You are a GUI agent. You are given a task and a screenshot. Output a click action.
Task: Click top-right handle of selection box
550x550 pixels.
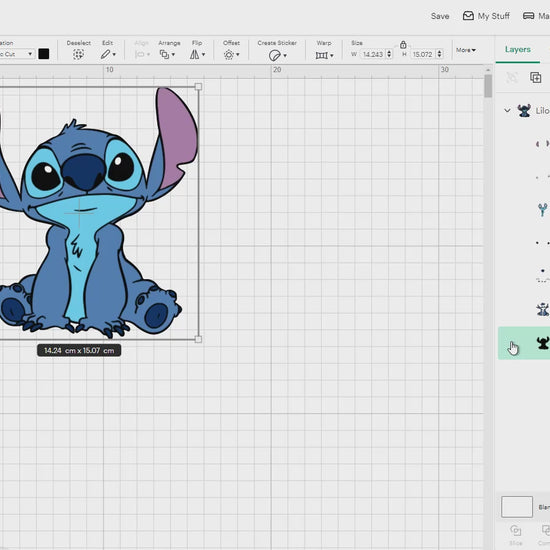click(x=198, y=87)
